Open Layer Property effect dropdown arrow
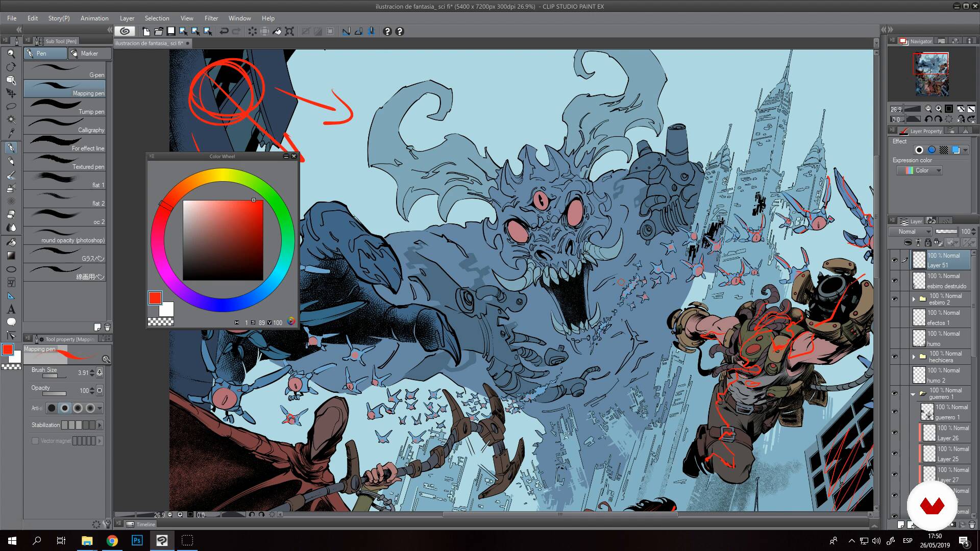 tap(966, 150)
